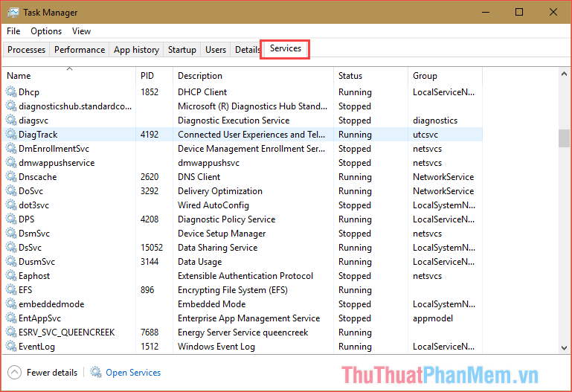The height and width of the screenshot is (392, 572).
Task: Click the Task Manager title bar icon
Action: [13, 13]
